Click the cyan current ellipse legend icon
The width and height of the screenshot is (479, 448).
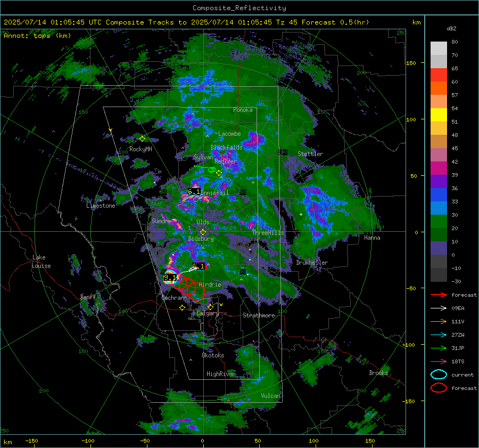click(439, 374)
